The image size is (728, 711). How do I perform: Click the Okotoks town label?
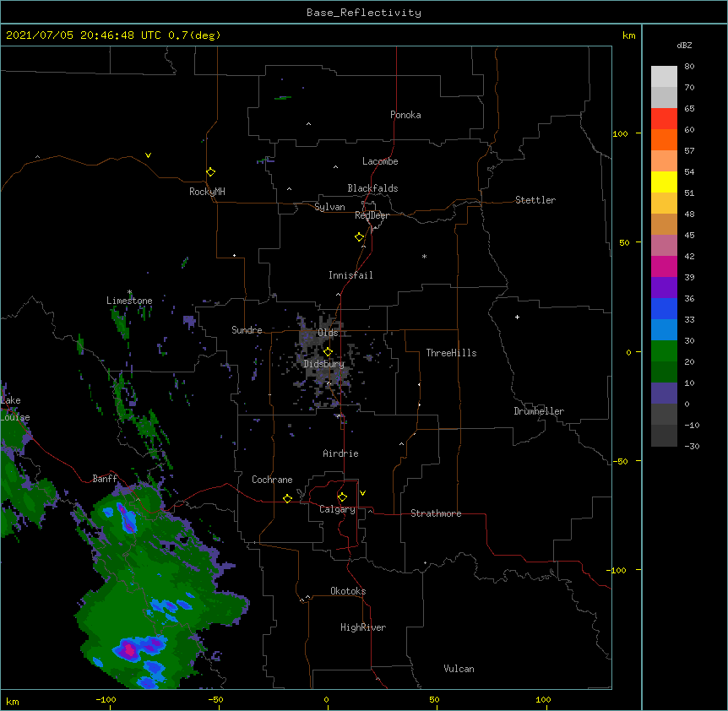click(x=348, y=591)
